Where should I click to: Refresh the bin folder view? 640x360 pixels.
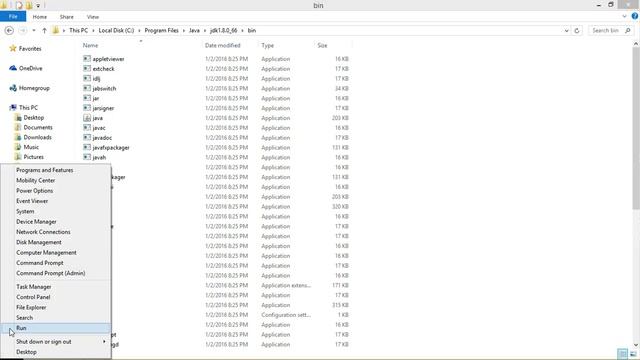tap(577, 31)
